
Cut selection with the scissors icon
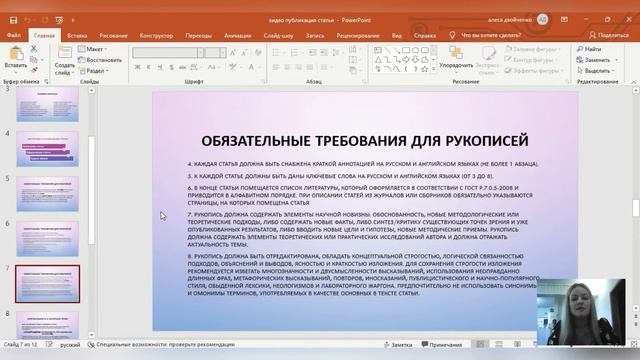[x=34, y=49]
